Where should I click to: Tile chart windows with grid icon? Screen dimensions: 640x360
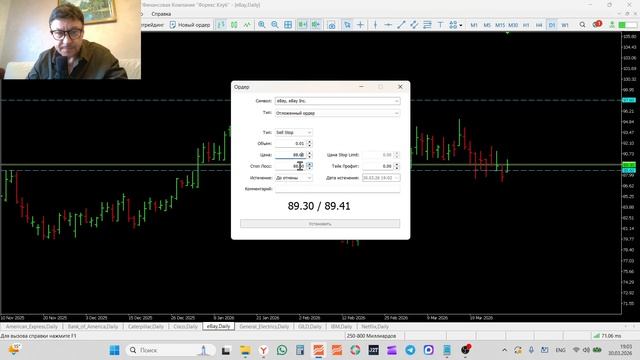tap(288, 25)
